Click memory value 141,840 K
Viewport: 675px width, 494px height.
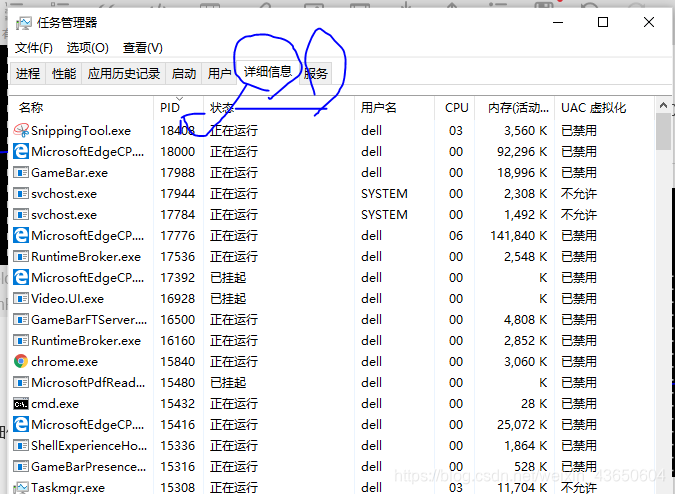click(x=519, y=235)
